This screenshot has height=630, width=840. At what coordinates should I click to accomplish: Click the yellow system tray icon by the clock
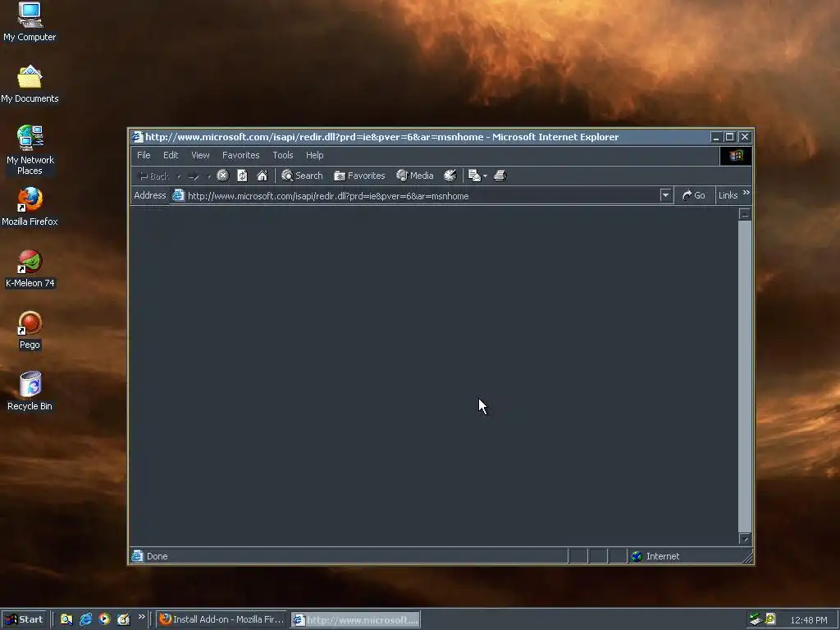coord(770,619)
